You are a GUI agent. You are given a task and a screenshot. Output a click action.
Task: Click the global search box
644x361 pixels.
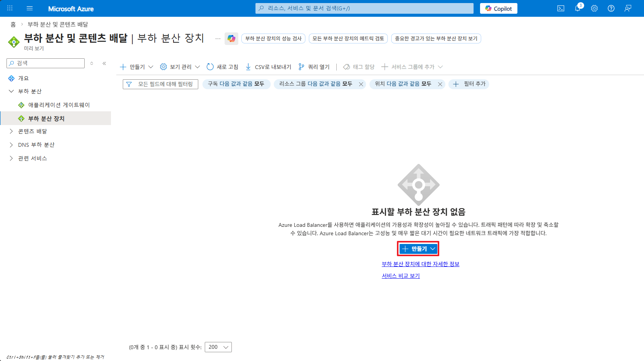click(x=365, y=8)
